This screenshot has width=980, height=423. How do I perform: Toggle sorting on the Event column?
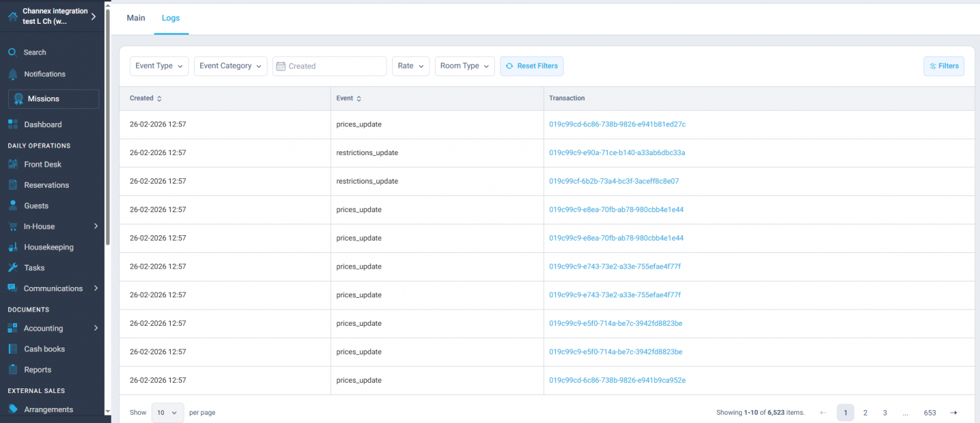(x=359, y=98)
